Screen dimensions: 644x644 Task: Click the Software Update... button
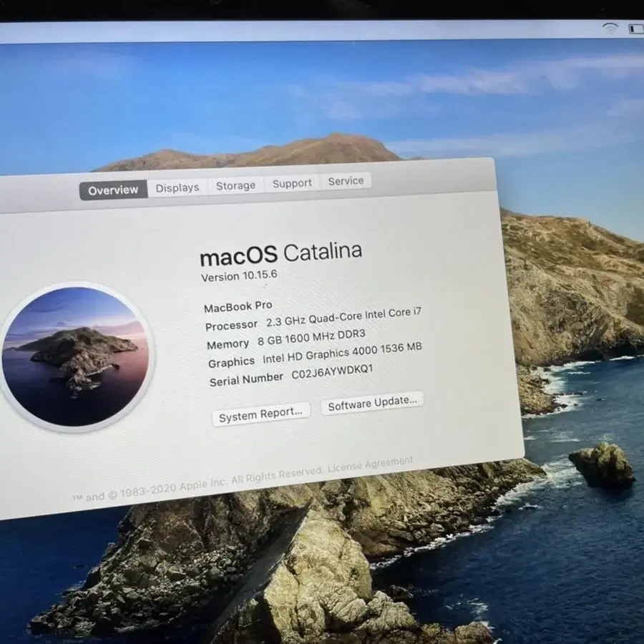373,404
